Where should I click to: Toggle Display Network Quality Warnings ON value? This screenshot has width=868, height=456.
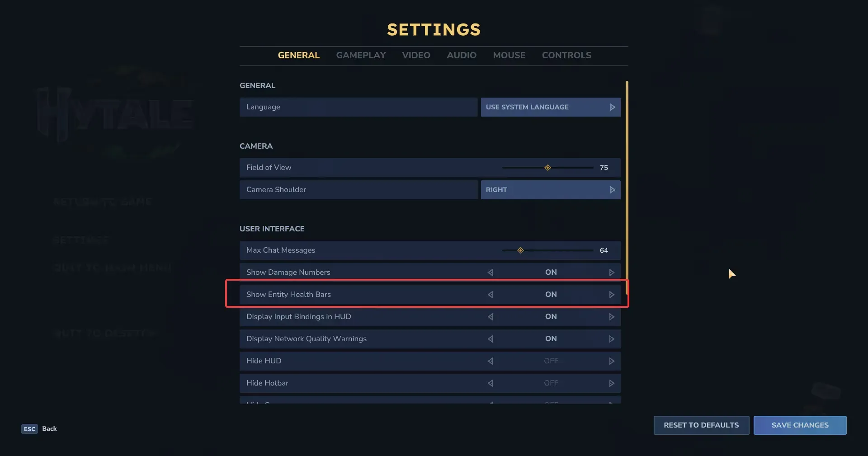551,338
